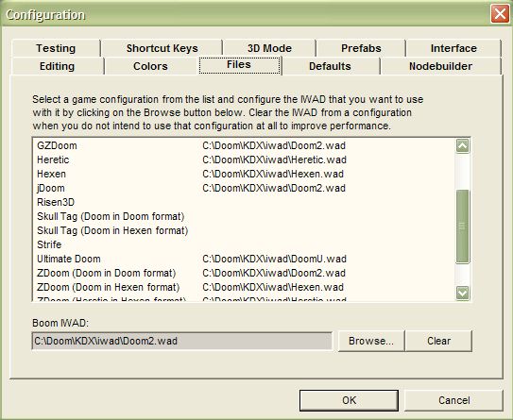Select the GZDoom configuration row

(x=244, y=145)
